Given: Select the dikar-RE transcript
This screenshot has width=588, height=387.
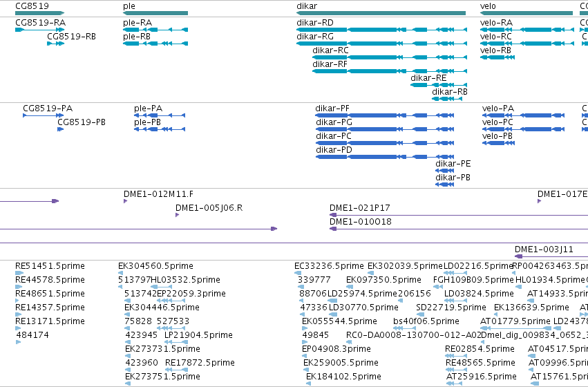Looking at the screenshot, I should pos(439,85).
